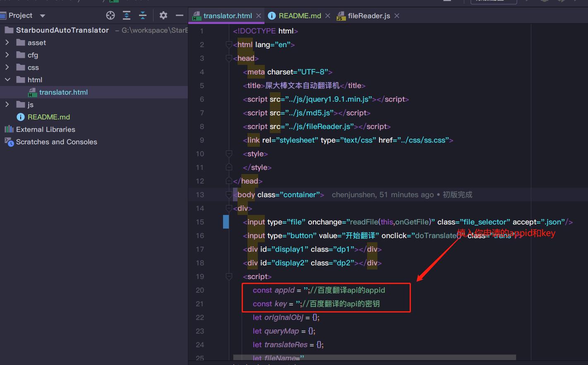Open the Project view dropdown arrow
This screenshot has height=365, width=588.
tap(42, 16)
